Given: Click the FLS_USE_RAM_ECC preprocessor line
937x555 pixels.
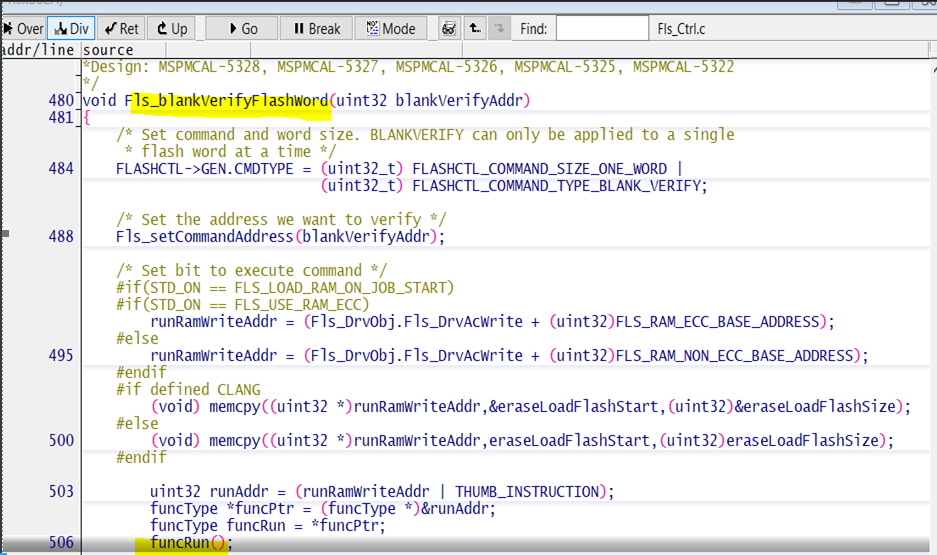Looking at the screenshot, I should (x=243, y=305).
